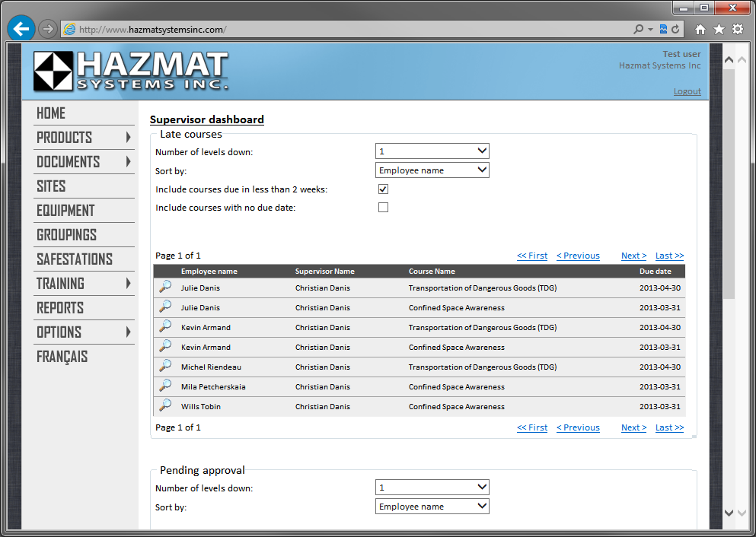The image size is (756, 537).
Task: Click the Logout link
Action: click(687, 91)
